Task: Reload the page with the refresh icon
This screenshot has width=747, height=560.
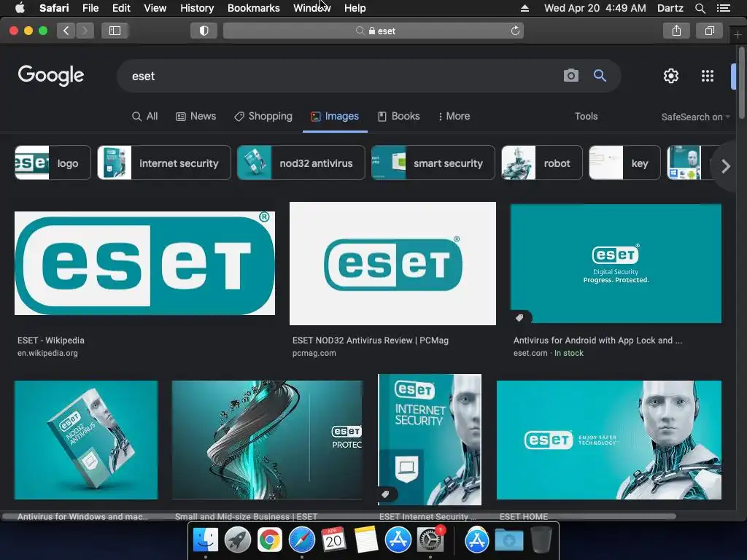Action: point(515,31)
